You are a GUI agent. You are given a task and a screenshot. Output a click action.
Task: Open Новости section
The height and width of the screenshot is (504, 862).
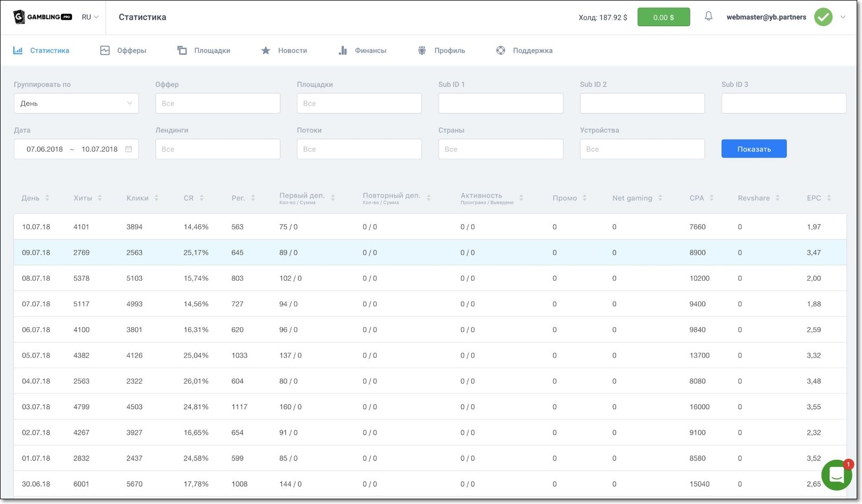tap(284, 51)
